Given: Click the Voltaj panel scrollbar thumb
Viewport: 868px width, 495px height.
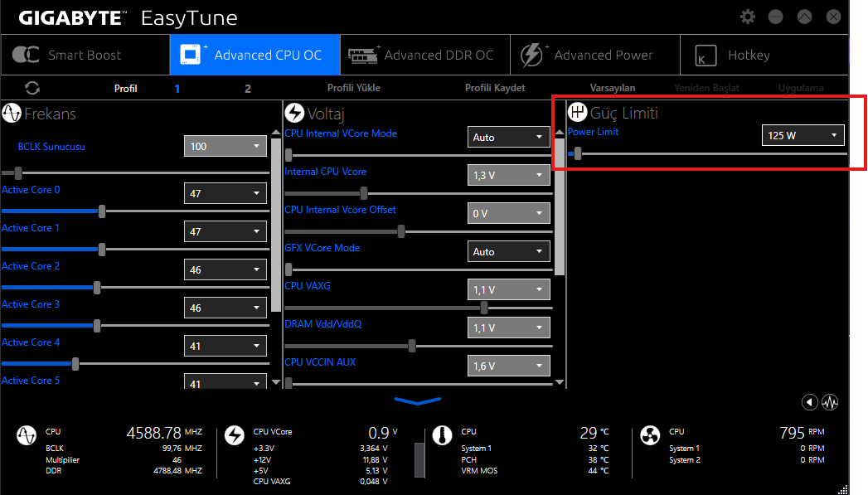Looking at the screenshot, I should tap(560, 207).
